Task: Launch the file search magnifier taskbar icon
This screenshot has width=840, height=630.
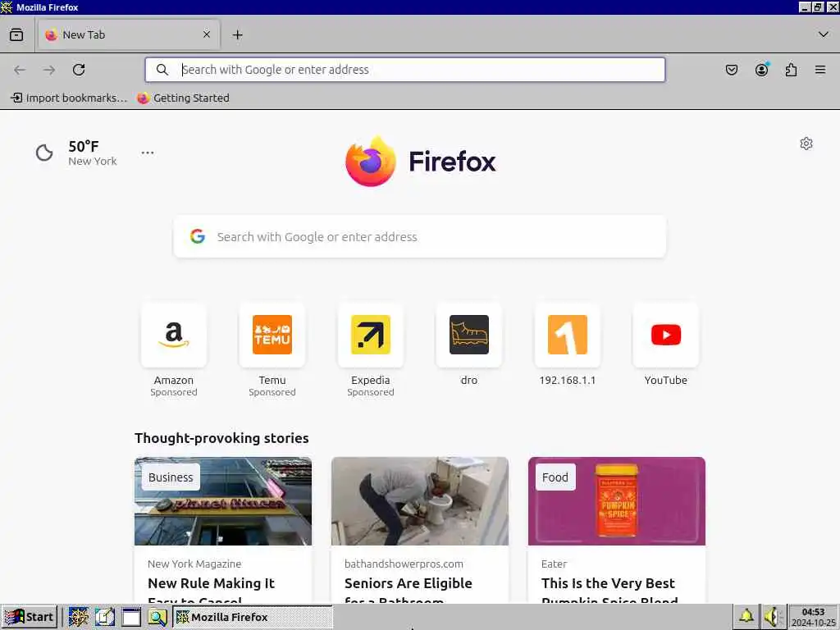Action: (157, 617)
